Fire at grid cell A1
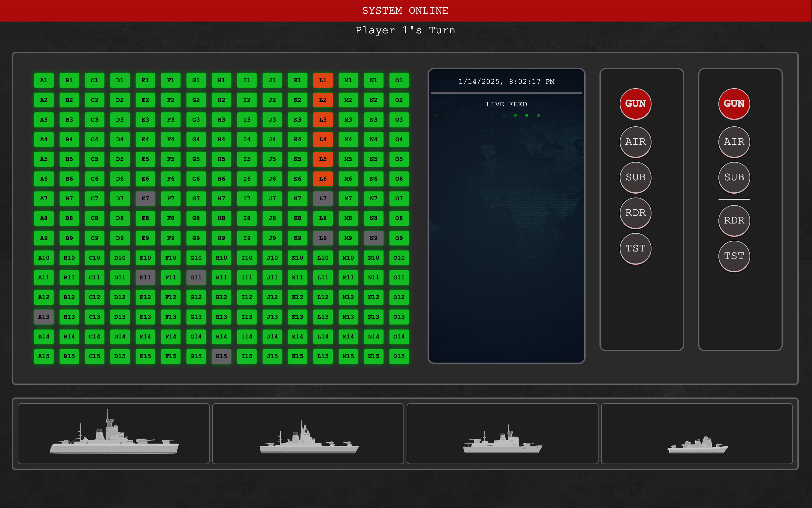Viewport: 812px width, 508px height. (44, 80)
